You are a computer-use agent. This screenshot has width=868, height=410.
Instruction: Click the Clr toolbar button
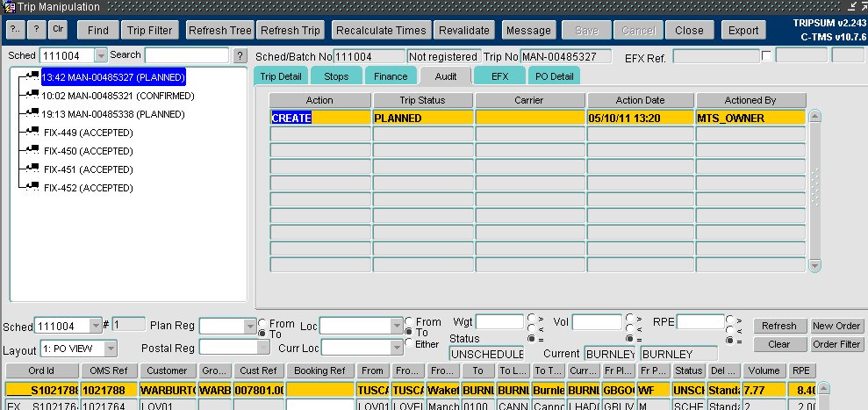[58, 30]
